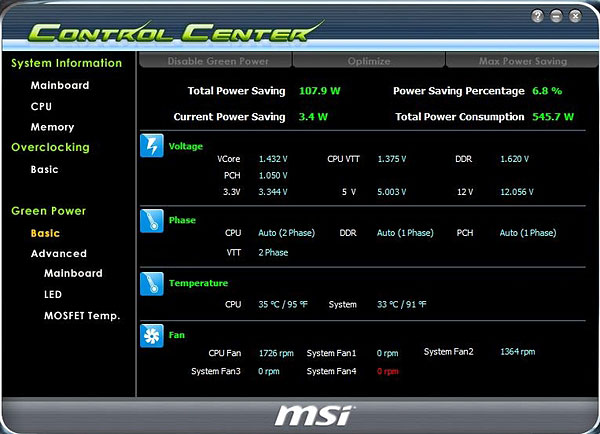
Task: Click the 3.3V rail value 3.344 V
Action: tap(273, 192)
